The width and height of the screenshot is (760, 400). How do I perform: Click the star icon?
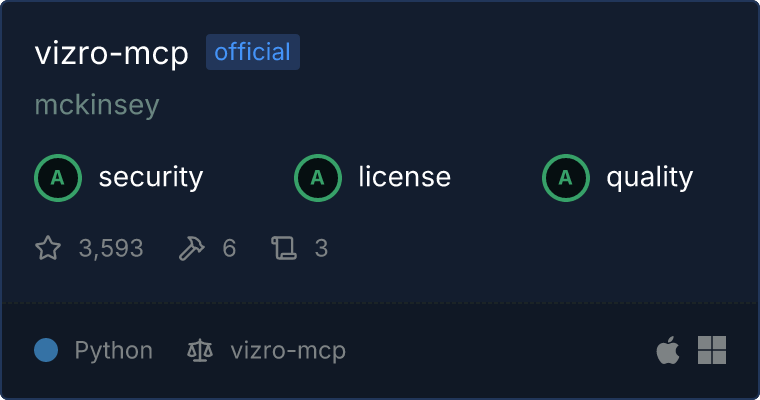(x=48, y=248)
